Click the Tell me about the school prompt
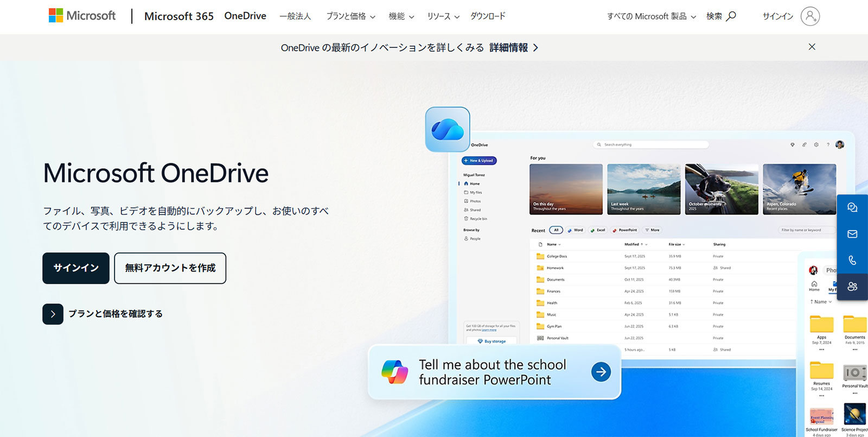 coord(492,372)
